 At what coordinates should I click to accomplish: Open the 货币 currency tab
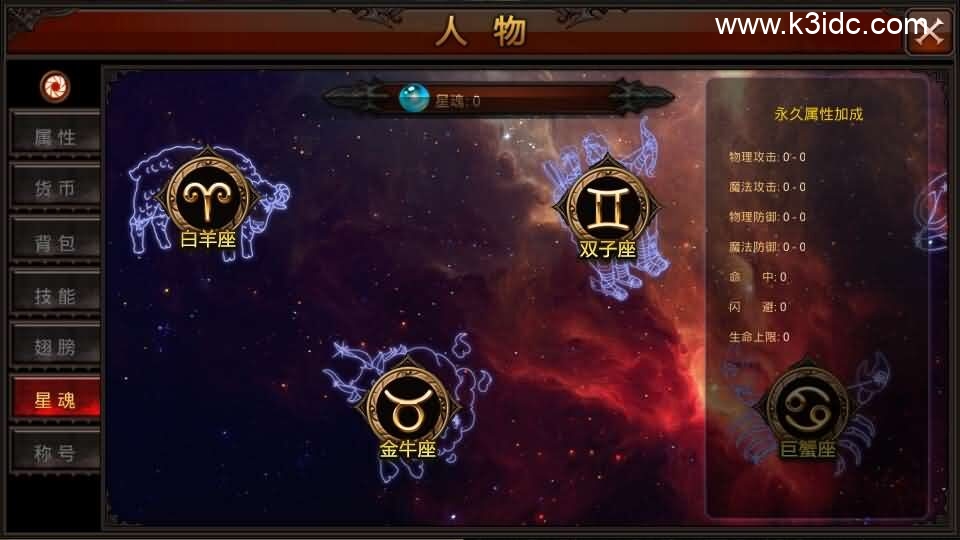click(x=55, y=189)
